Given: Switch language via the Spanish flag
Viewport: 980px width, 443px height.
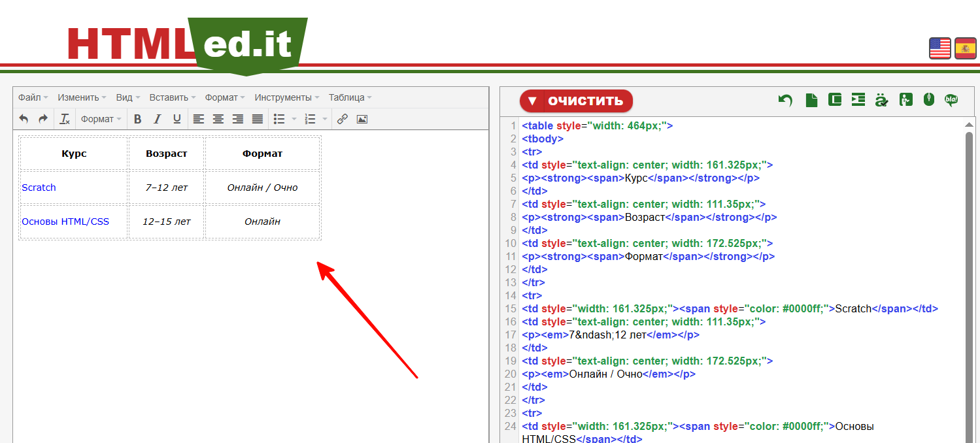Looking at the screenshot, I should pyautogui.click(x=965, y=48).
